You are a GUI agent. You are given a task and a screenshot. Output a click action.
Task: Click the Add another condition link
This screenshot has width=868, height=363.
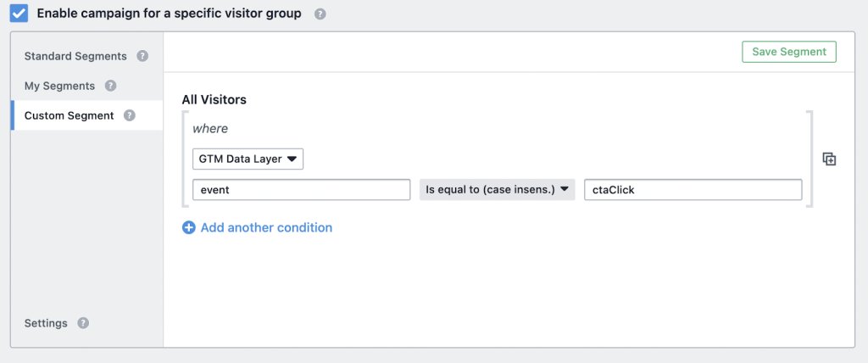tap(266, 227)
